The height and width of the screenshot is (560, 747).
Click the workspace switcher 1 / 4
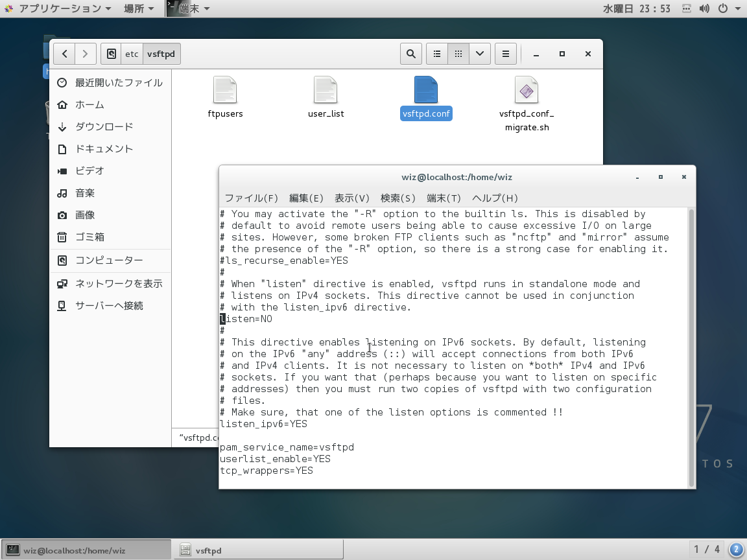click(707, 550)
